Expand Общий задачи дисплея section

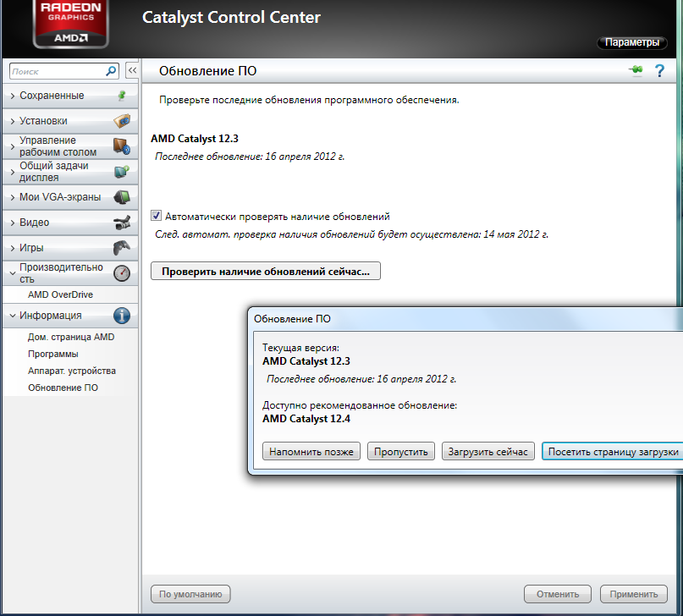[13, 172]
